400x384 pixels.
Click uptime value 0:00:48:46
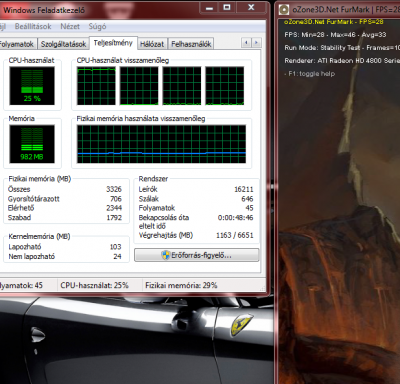[235, 218]
